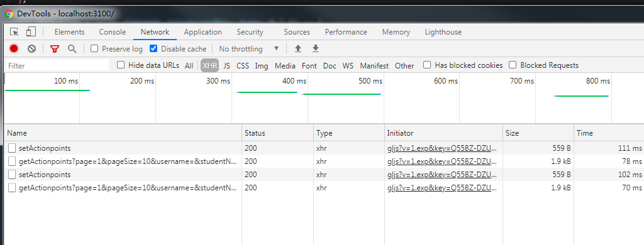644x245 pixels.
Task: Click the import HAR upload arrow icon
Action: (x=298, y=49)
